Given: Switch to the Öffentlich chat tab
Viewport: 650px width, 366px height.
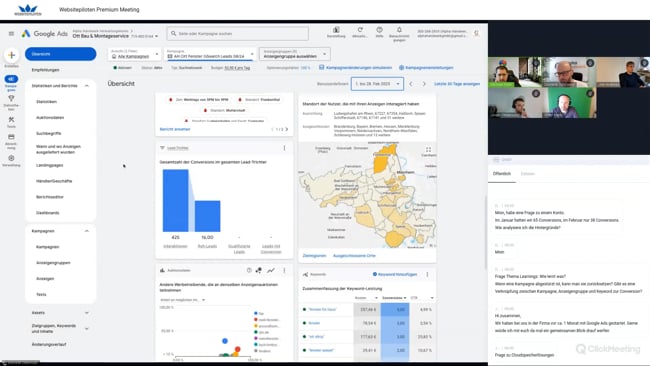Looking at the screenshot, I should click(x=502, y=174).
